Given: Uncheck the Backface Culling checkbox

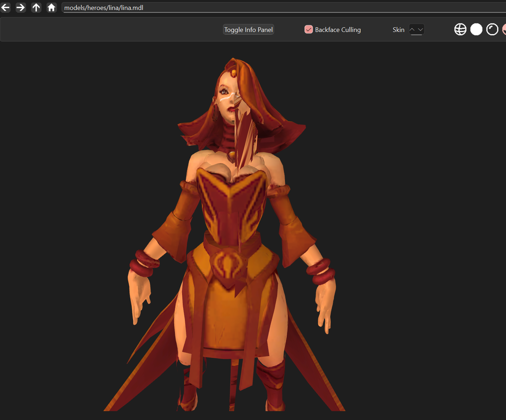Looking at the screenshot, I should click(309, 29).
